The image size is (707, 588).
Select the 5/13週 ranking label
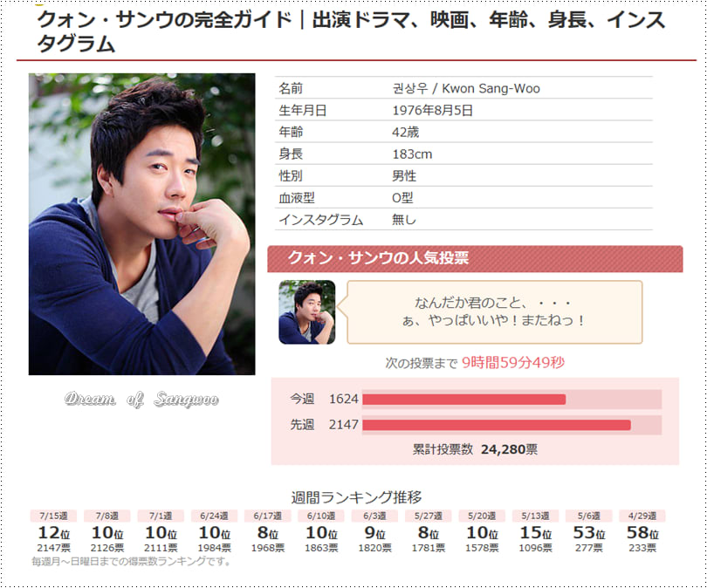(x=535, y=516)
